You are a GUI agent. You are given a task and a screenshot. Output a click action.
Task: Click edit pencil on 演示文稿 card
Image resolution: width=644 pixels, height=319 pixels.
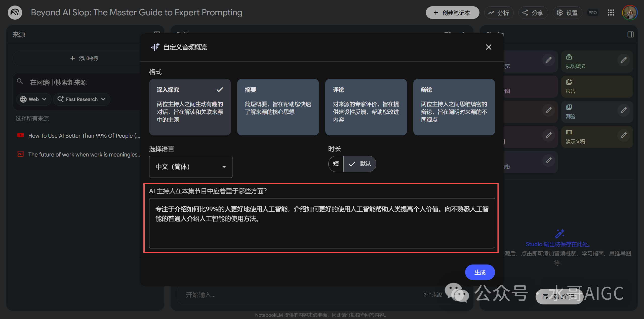[x=623, y=135]
